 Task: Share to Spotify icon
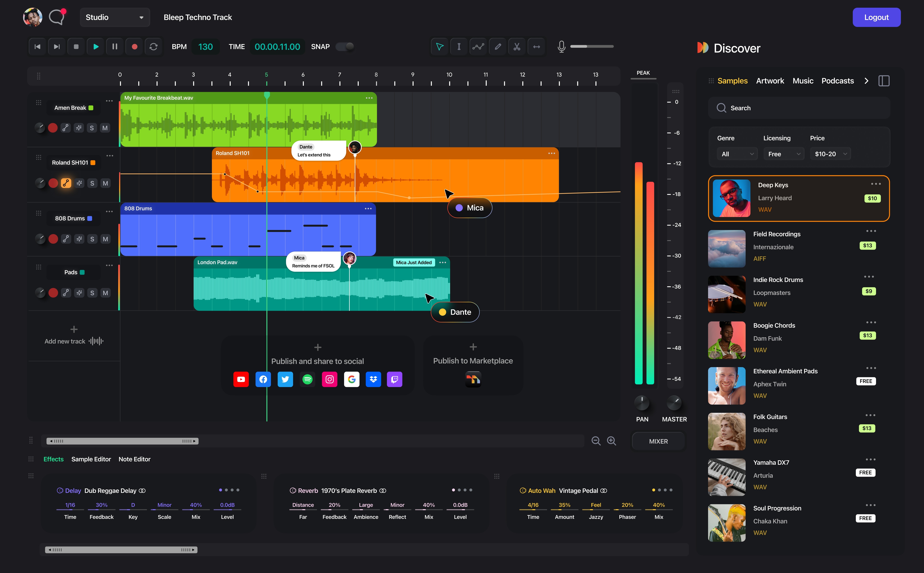click(308, 379)
